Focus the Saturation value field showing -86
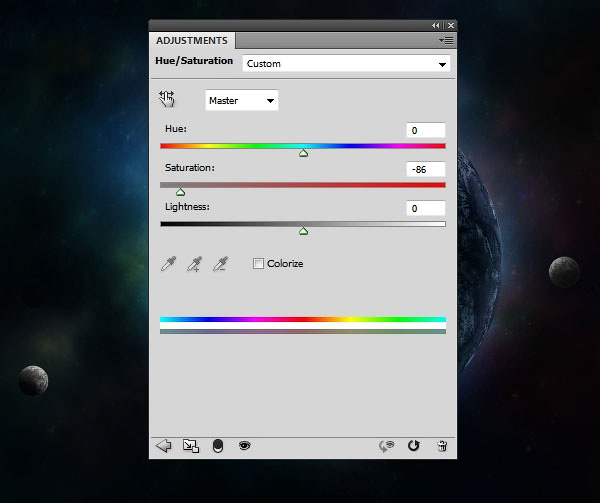 click(x=426, y=169)
